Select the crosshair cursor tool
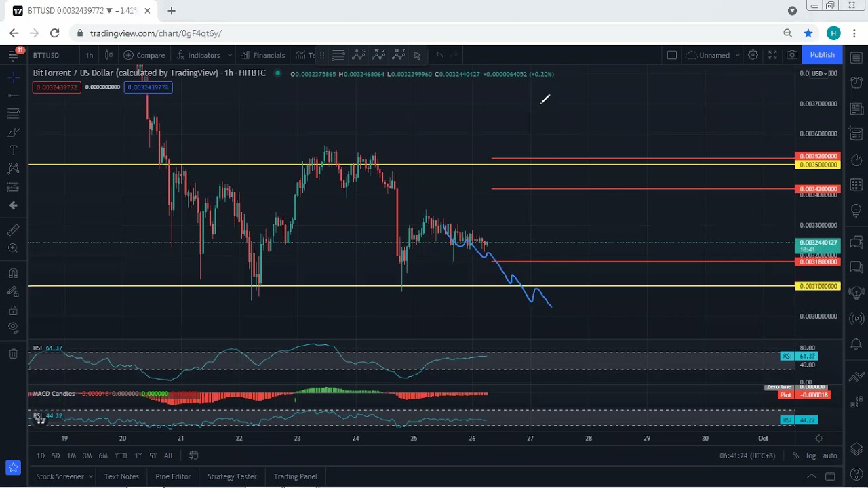This screenshot has width=868, height=488. pyautogui.click(x=13, y=78)
